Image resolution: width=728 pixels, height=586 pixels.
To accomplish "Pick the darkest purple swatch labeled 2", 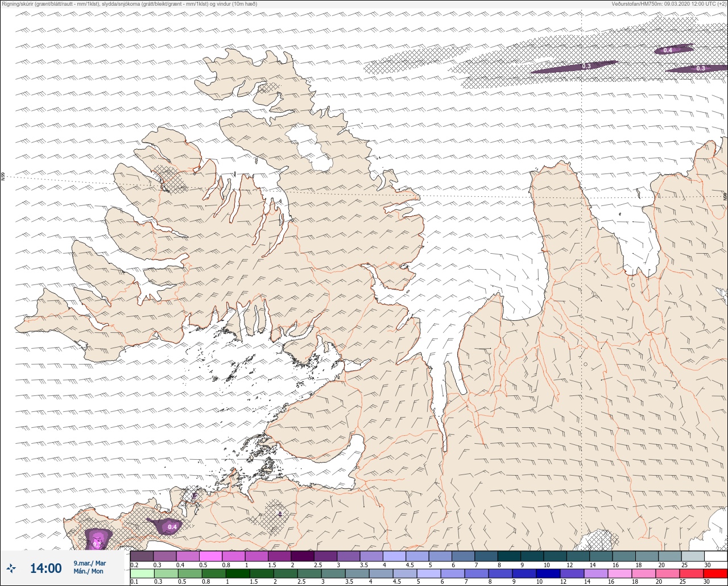I will point(302,556).
